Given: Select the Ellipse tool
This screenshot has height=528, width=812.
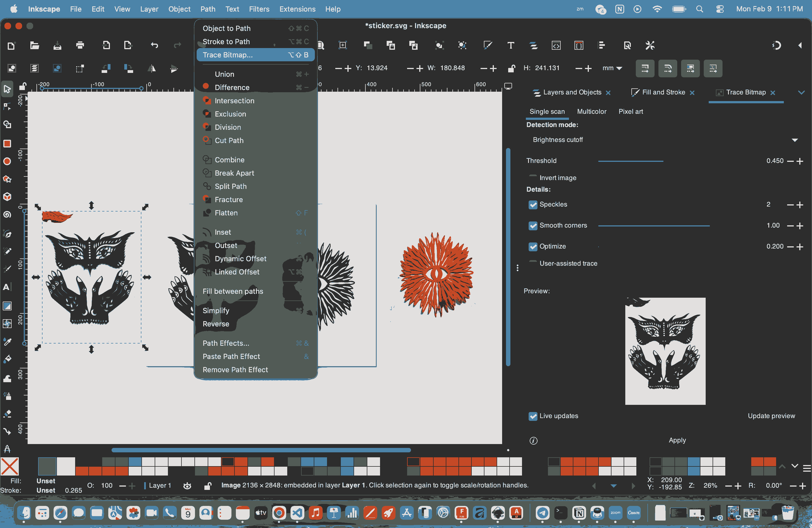Looking at the screenshot, I should [x=7, y=161].
